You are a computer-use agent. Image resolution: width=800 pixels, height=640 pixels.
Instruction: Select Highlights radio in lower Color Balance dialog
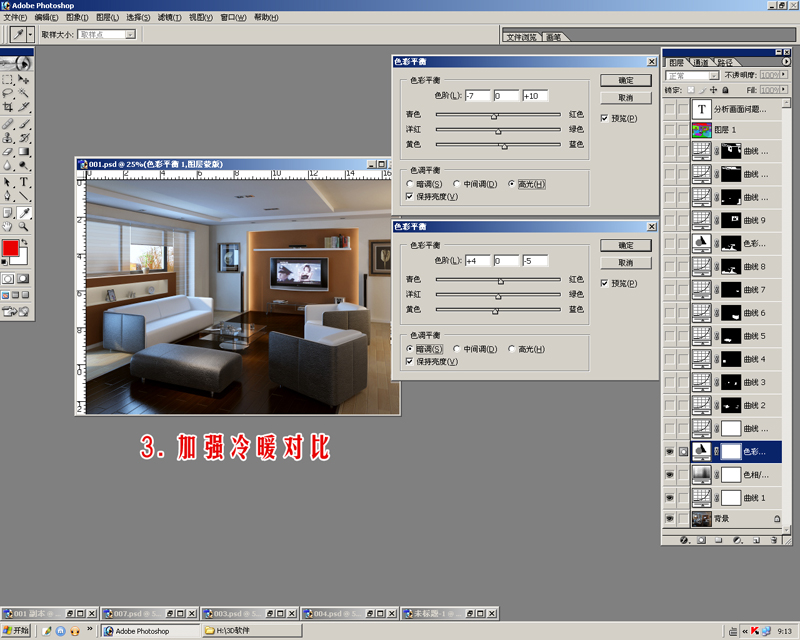(511, 349)
